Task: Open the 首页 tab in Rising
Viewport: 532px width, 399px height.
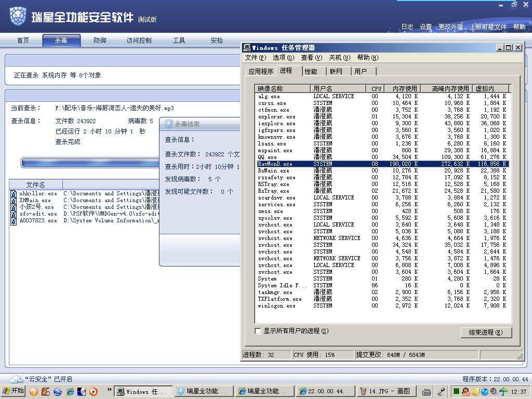Action: point(23,41)
